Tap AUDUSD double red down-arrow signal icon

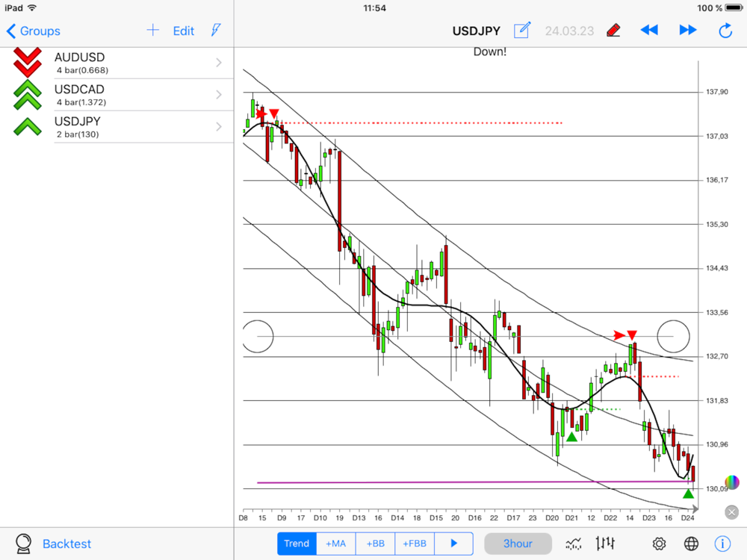(x=28, y=63)
